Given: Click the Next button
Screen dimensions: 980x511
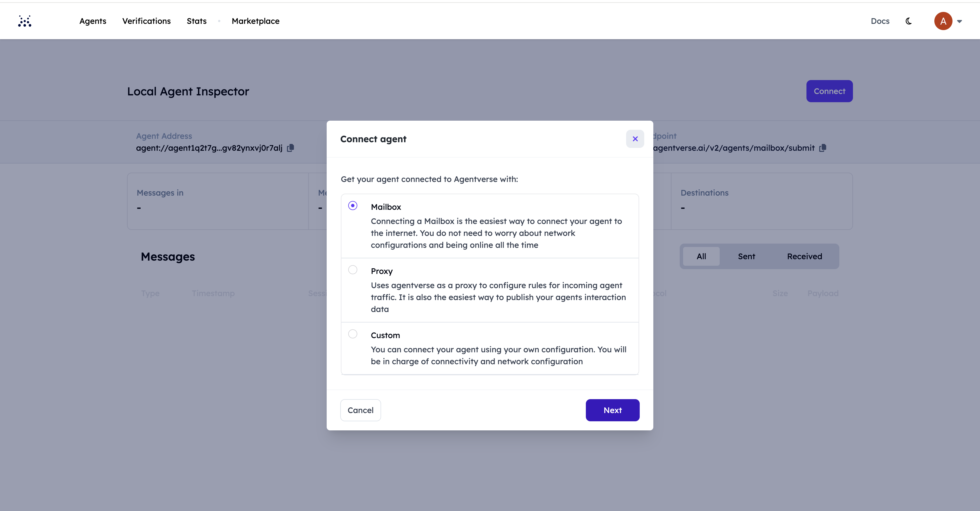Looking at the screenshot, I should [x=612, y=410].
